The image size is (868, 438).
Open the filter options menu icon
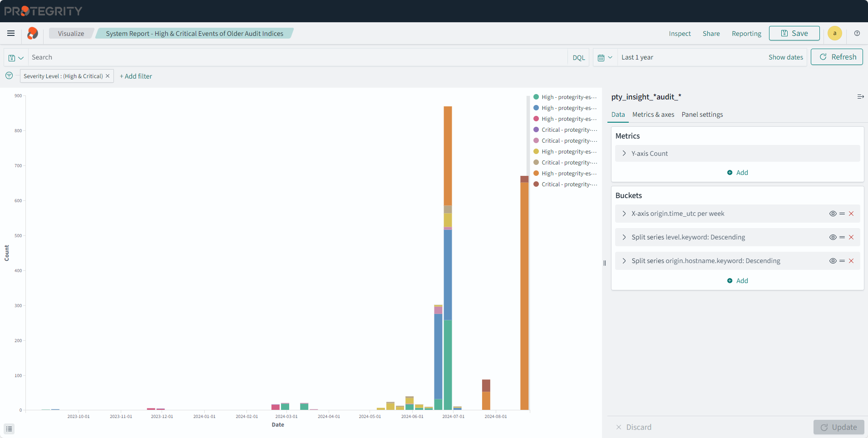9,76
